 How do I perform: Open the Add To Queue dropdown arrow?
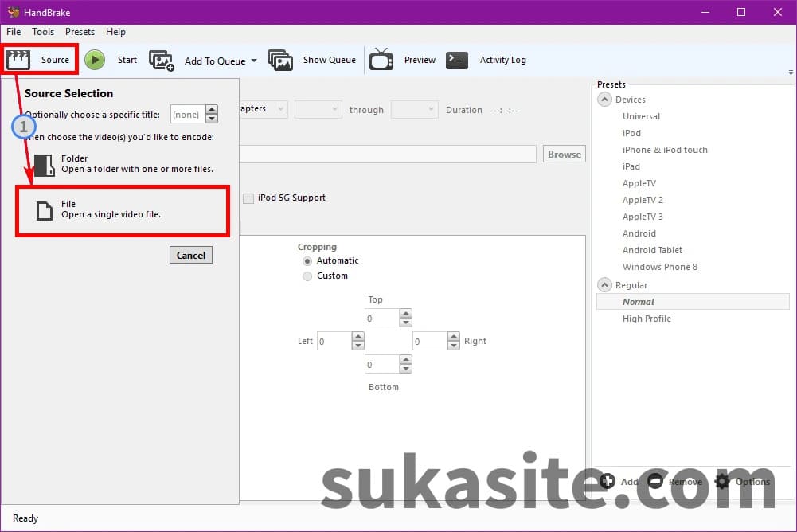[254, 61]
